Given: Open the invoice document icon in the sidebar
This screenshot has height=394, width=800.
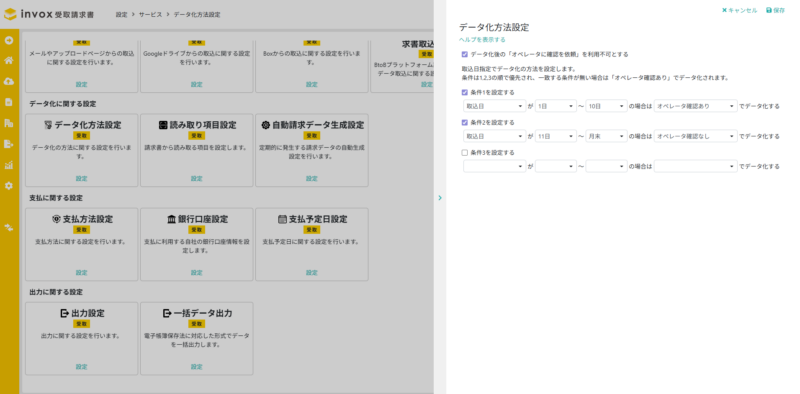Looking at the screenshot, I should 9,102.
